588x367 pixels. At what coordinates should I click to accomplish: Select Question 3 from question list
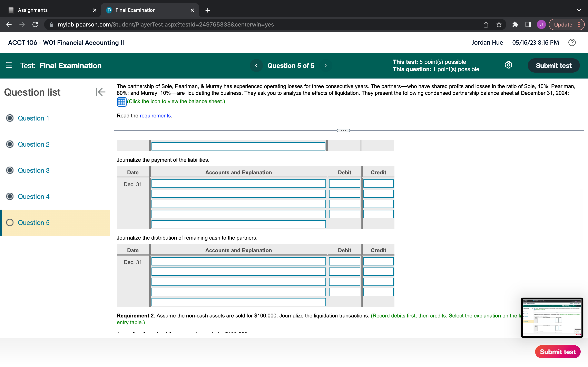(x=33, y=170)
